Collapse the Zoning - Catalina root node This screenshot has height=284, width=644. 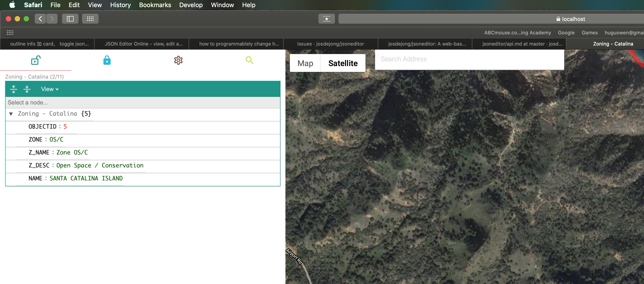pyautogui.click(x=11, y=114)
